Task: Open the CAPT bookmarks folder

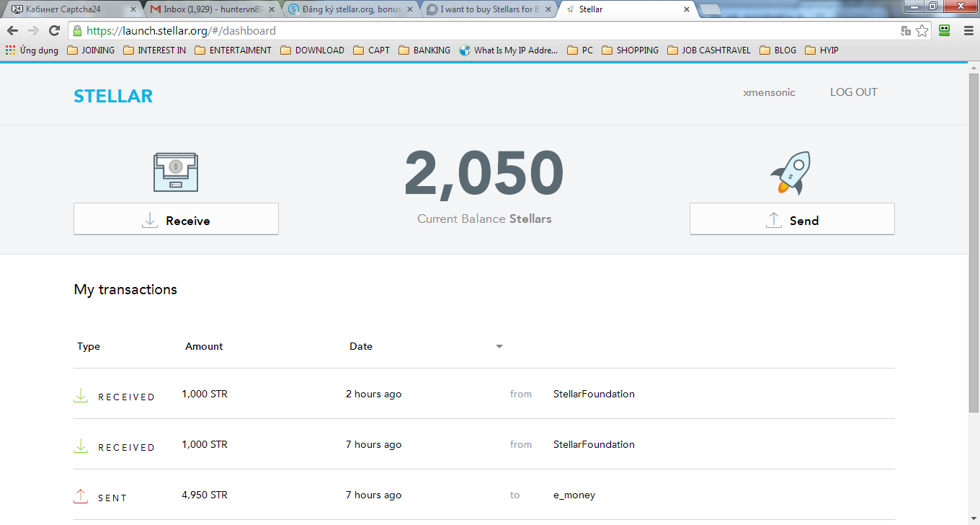Action: coord(371,50)
